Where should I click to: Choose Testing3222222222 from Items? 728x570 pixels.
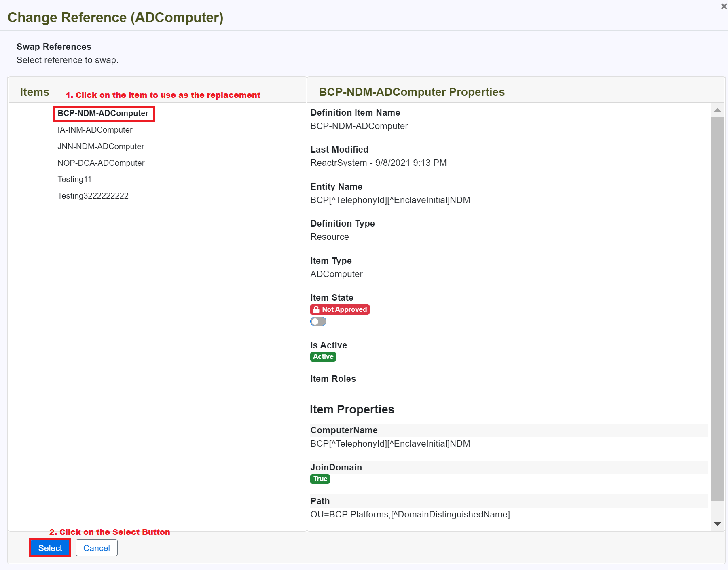tap(93, 196)
